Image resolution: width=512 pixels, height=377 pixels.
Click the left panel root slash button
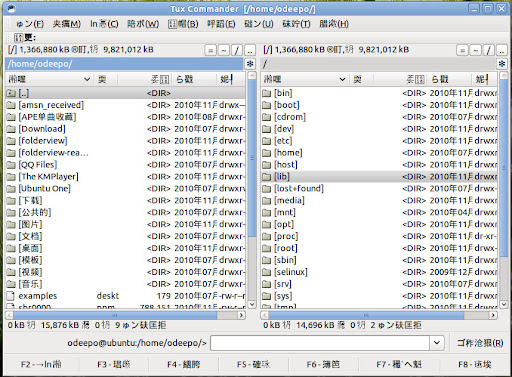click(x=237, y=50)
